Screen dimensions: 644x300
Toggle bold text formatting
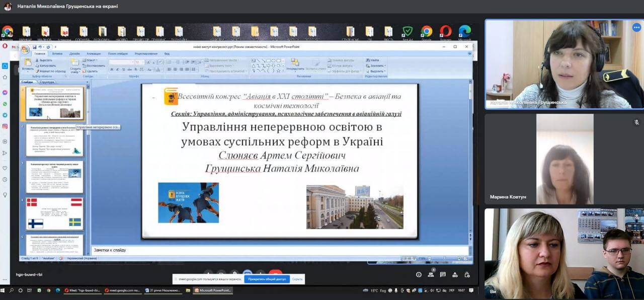(x=111, y=69)
